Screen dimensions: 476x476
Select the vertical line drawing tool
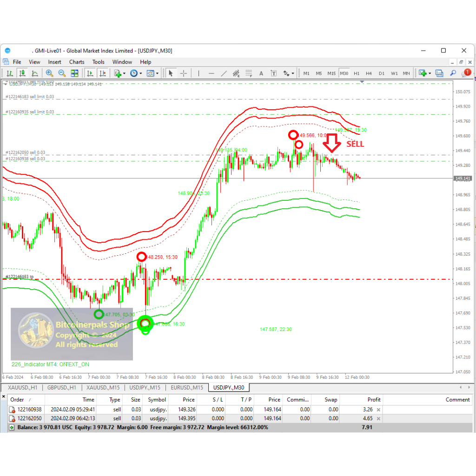coord(198,73)
